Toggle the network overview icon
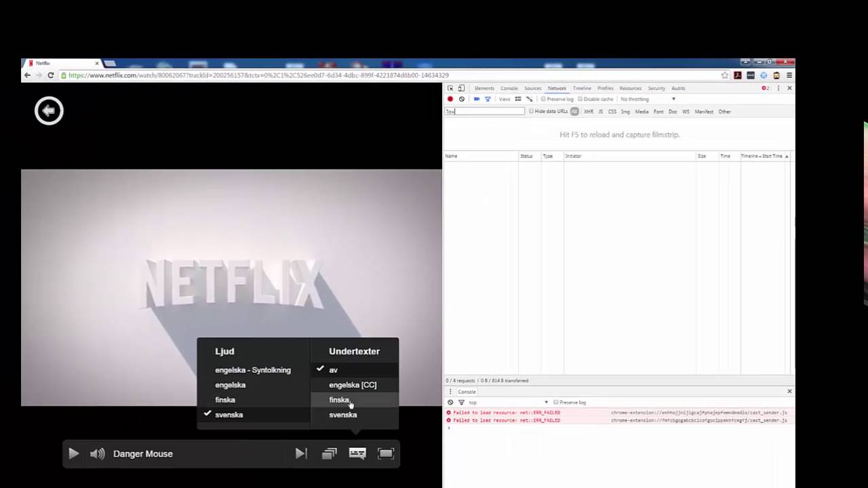This screenshot has height=488, width=868. point(530,99)
